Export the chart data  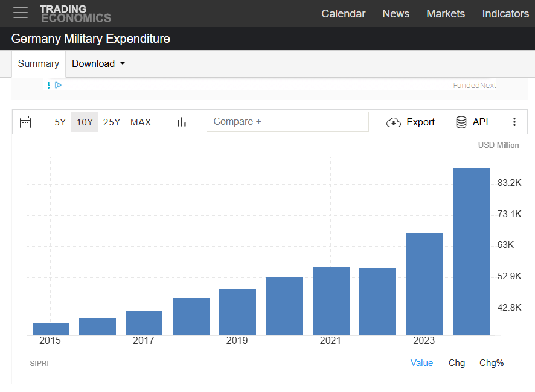[x=411, y=122]
